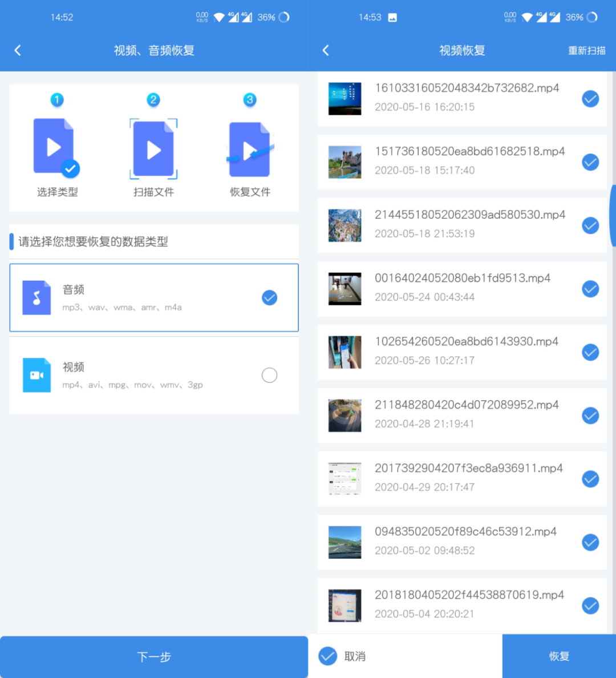The image size is (616, 678).
Task: Tap file name 2018180405202f44538870619.mp4
Action: click(x=469, y=595)
